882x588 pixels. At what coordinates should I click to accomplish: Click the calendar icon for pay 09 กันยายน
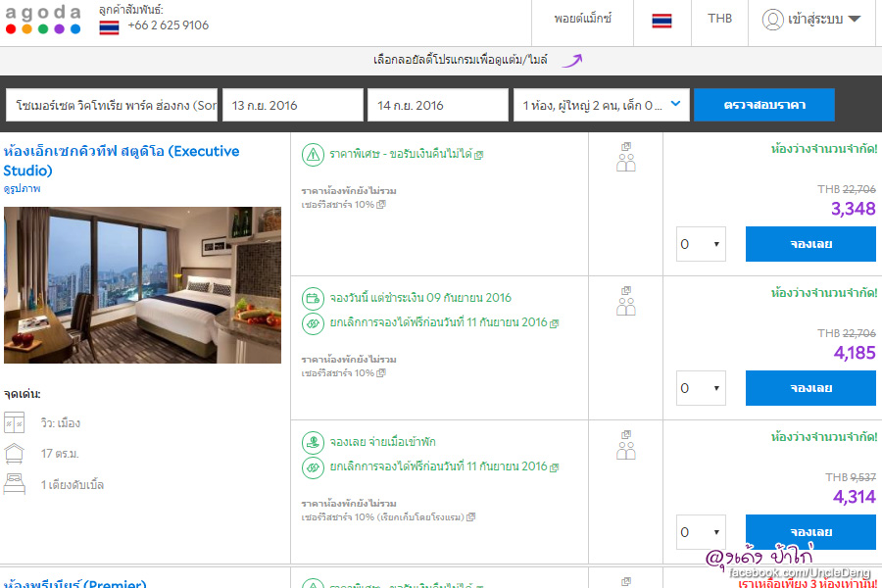(x=312, y=298)
